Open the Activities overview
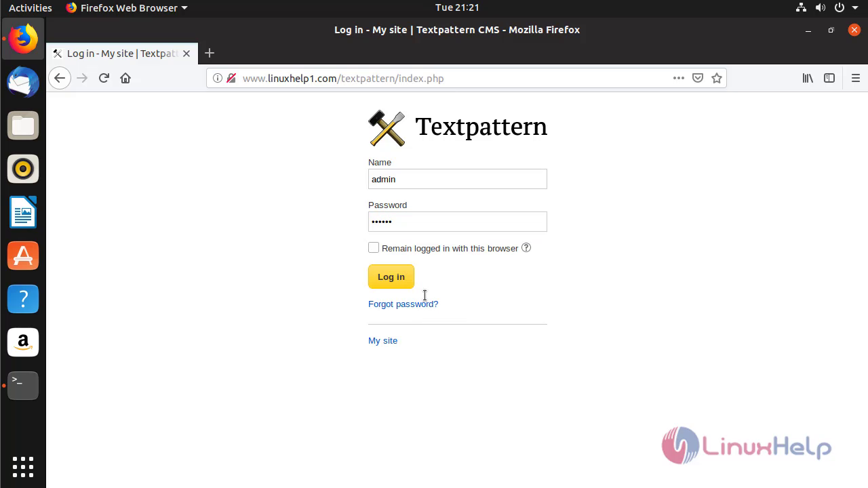The width and height of the screenshot is (868, 488). tap(30, 7)
